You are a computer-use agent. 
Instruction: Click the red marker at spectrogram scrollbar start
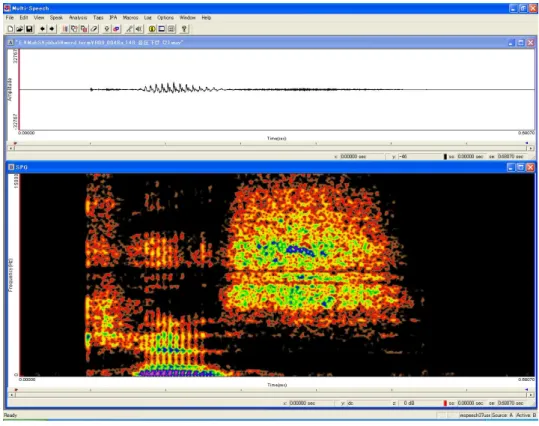(x=16, y=390)
